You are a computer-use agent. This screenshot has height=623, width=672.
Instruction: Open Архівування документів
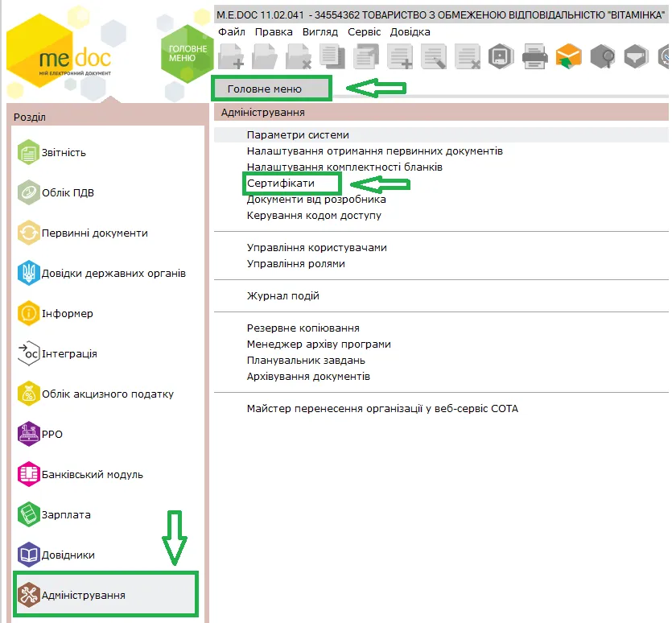(x=308, y=376)
